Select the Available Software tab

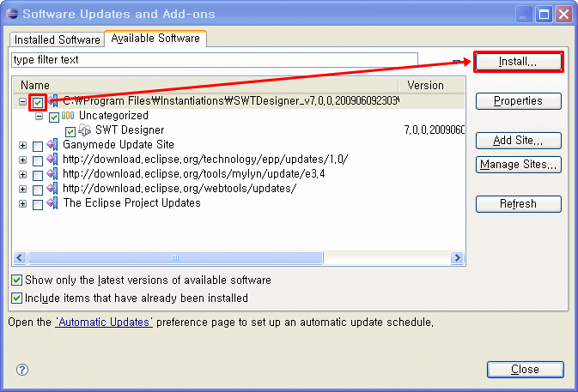155,39
